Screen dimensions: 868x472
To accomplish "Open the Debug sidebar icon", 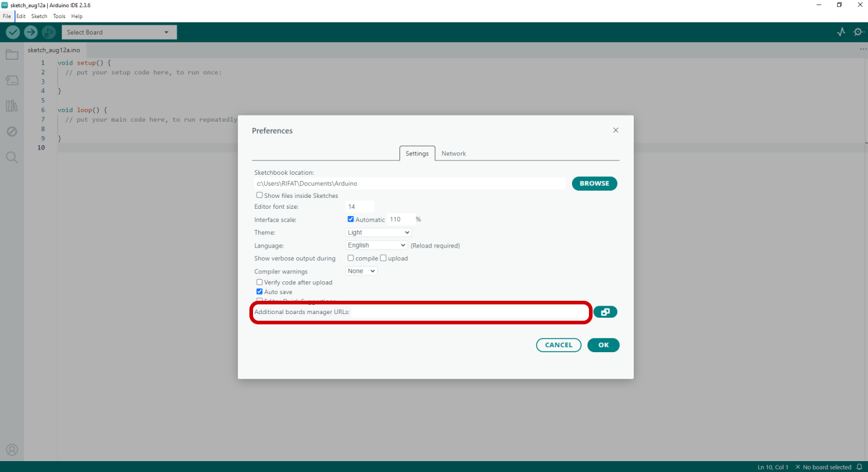I will point(12,131).
